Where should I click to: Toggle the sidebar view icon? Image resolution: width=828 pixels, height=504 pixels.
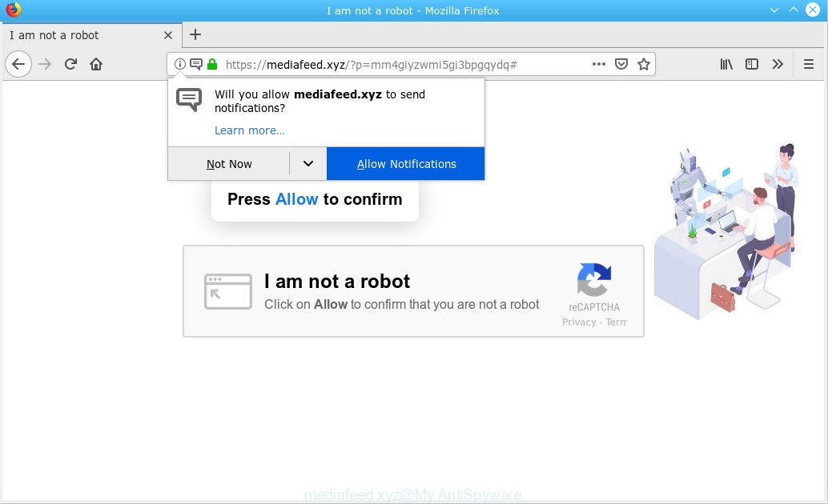point(752,64)
